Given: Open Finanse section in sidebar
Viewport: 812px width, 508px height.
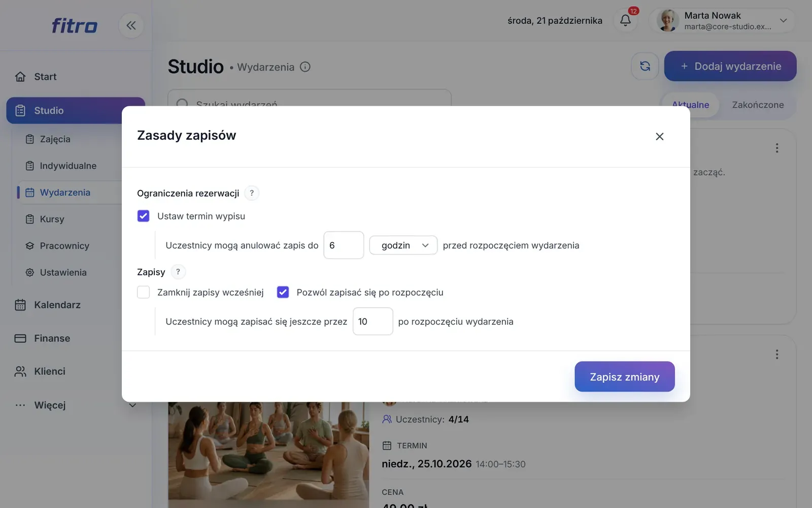Looking at the screenshot, I should pyautogui.click(x=52, y=338).
